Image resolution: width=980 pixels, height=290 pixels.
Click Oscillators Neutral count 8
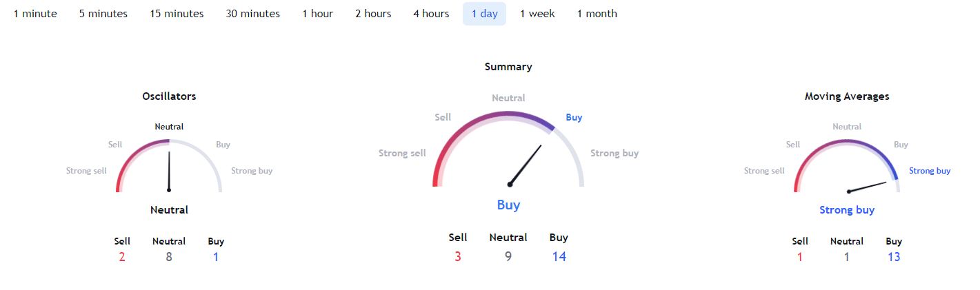pyautogui.click(x=169, y=258)
